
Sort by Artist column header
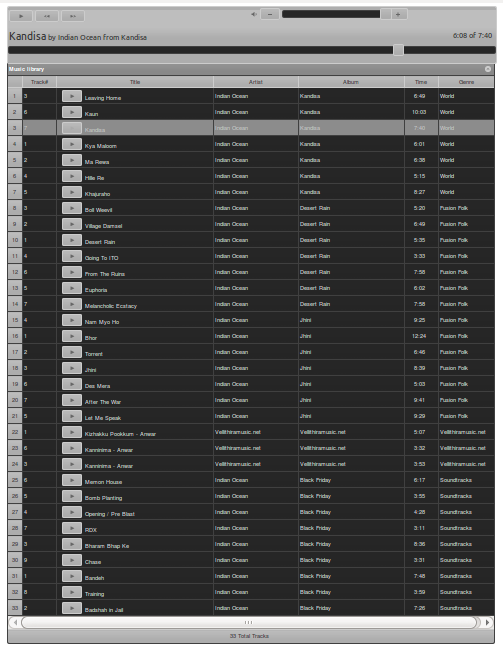point(256,82)
